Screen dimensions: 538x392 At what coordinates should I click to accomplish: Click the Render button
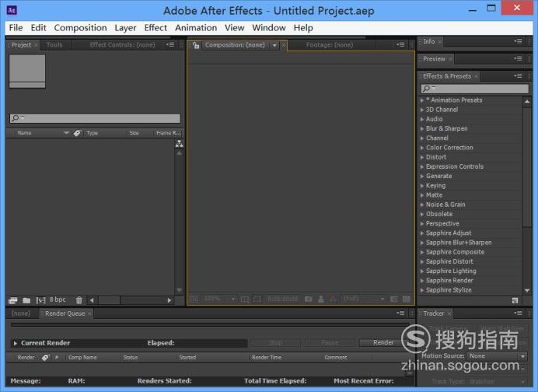tap(383, 342)
